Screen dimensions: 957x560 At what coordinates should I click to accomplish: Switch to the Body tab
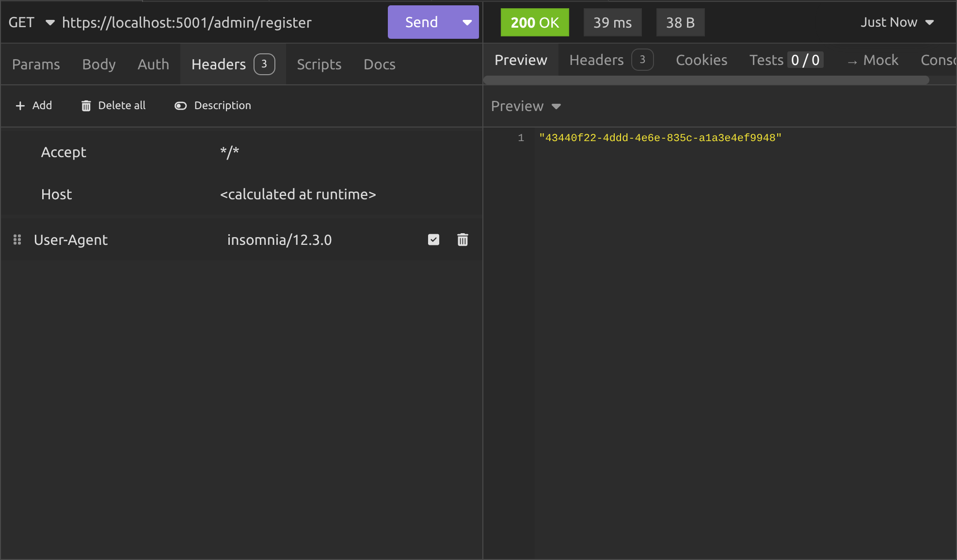99,64
